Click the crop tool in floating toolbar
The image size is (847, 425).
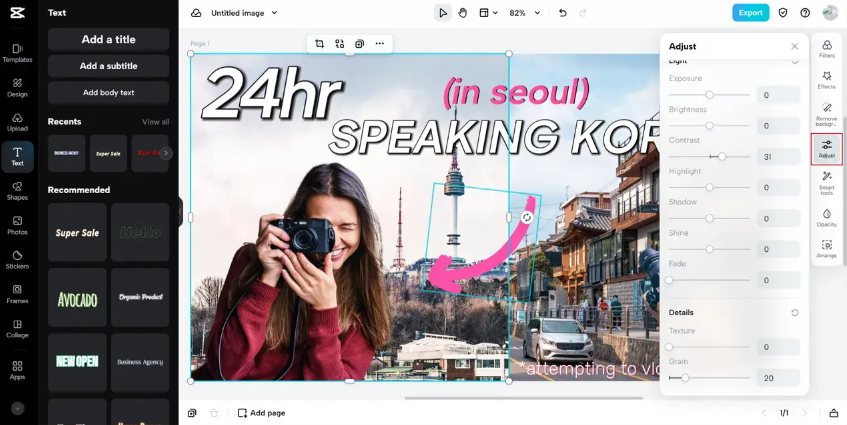pos(319,44)
